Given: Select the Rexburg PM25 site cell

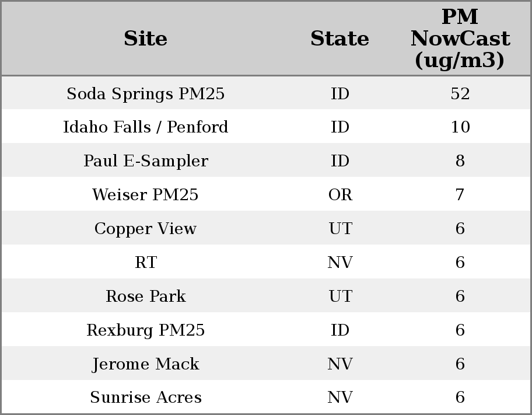Looking at the screenshot, I should coord(145,330).
